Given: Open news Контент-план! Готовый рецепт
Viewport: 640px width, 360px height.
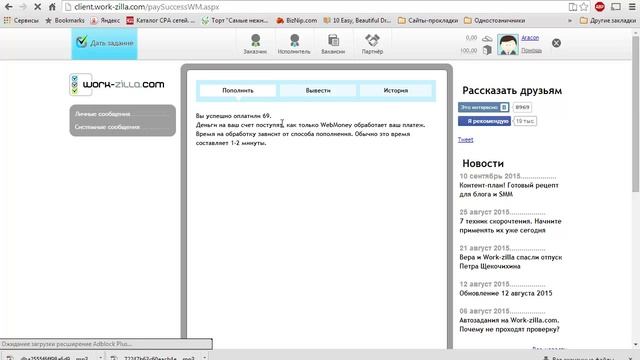Looking at the screenshot, I should coord(509,190).
